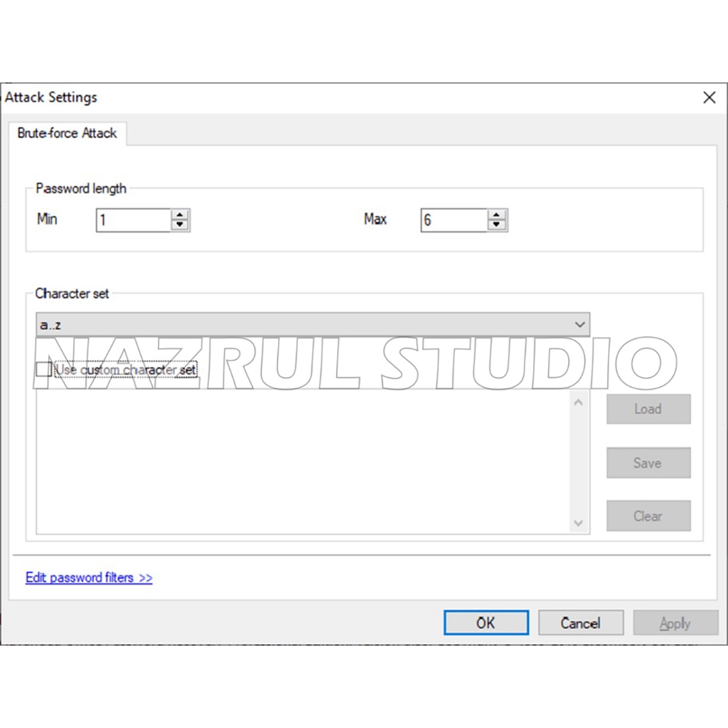Viewport: 728px width, 728px height.
Task: Enable Use custom character set checkbox
Action: [x=43, y=370]
